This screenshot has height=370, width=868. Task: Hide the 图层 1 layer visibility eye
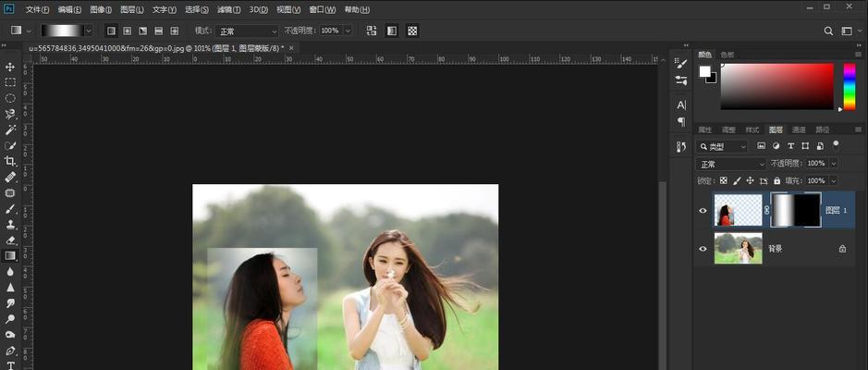click(x=703, y=211)
